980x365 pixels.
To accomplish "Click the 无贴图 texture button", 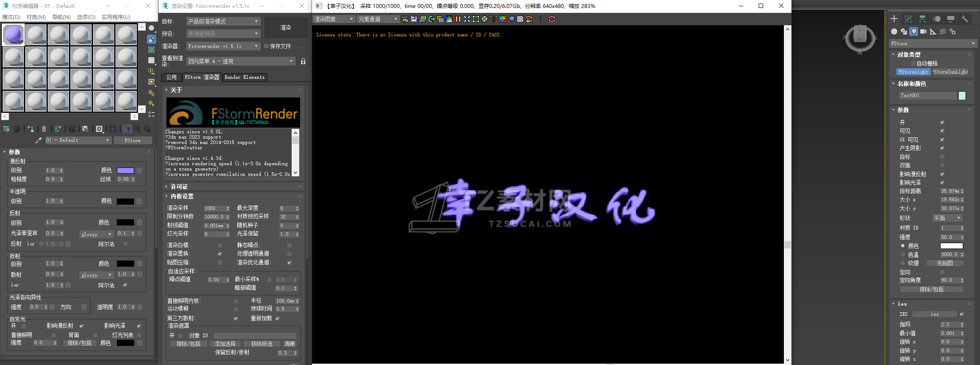I will point(945,263).
